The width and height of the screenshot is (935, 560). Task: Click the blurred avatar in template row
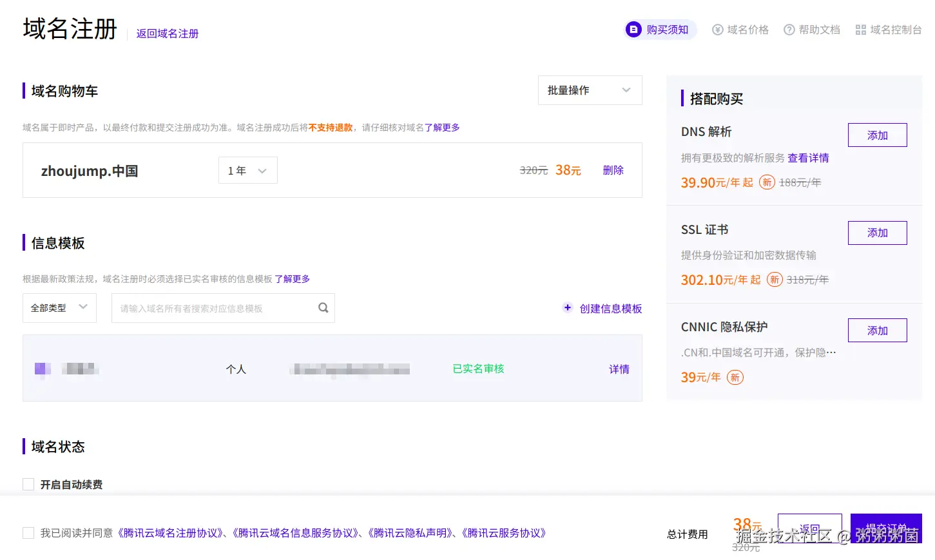click(x=43, y=369)
